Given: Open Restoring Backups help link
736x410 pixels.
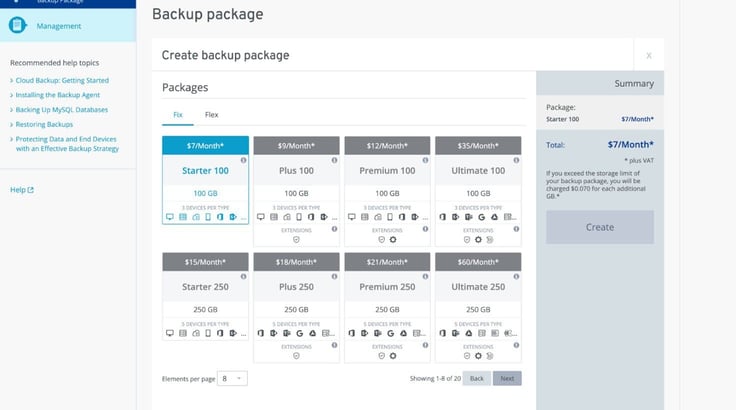Looking at the screenshot, I should [44, 124].
